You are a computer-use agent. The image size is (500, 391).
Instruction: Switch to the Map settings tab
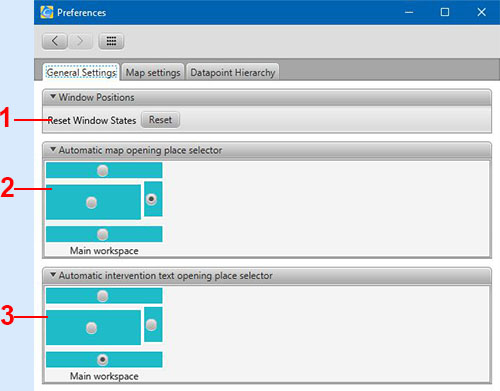tap(153, 72)
